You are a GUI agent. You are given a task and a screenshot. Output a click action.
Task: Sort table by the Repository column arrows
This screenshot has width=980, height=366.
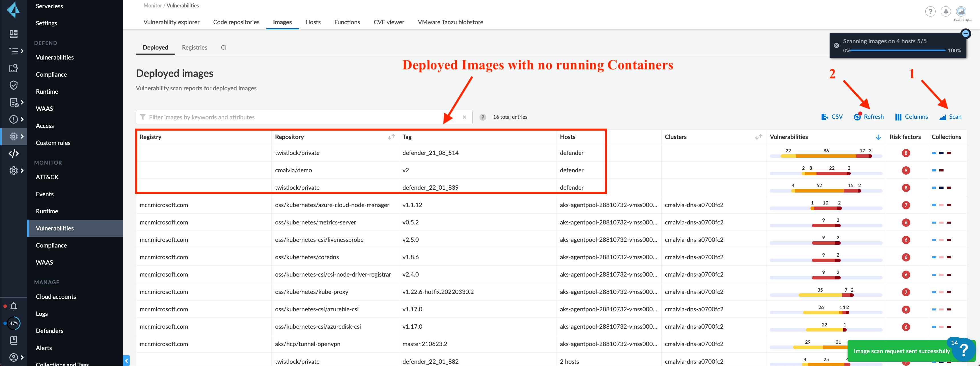click(x=391, y=137)
